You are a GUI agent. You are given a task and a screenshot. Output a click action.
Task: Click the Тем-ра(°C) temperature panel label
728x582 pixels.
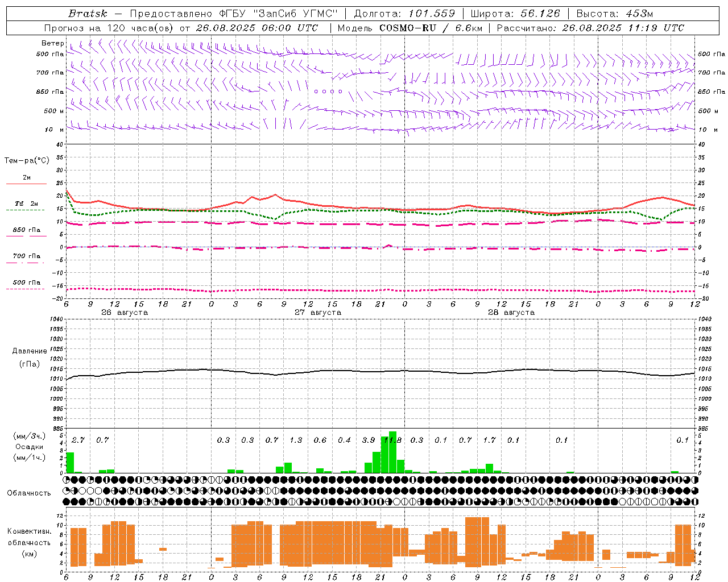[x=27, y=161]
